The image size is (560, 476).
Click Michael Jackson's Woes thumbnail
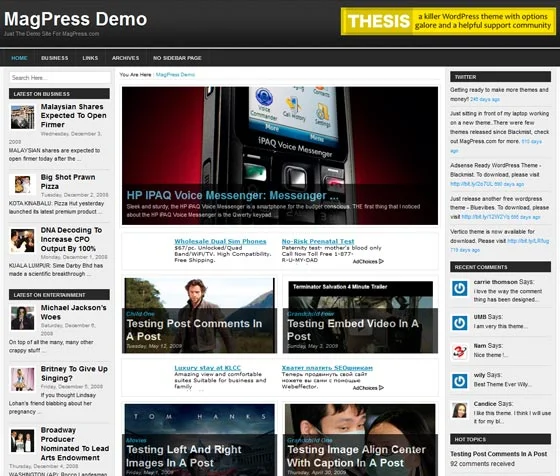click(22, 318)
